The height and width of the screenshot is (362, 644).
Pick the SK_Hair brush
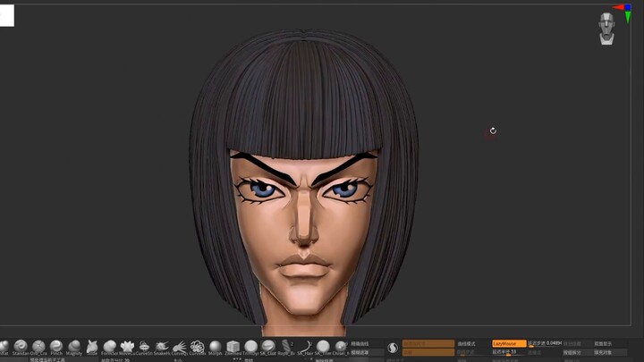(x=306, y=347)
